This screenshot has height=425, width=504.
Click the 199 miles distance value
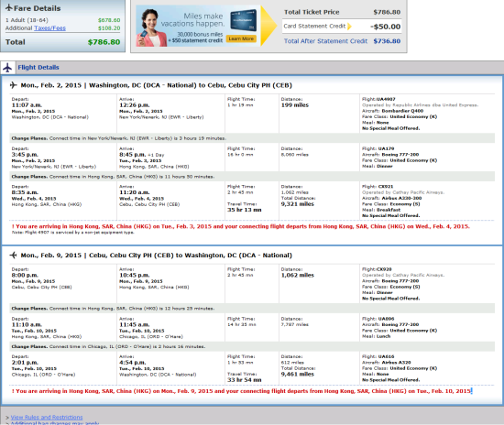pos(295,105)
